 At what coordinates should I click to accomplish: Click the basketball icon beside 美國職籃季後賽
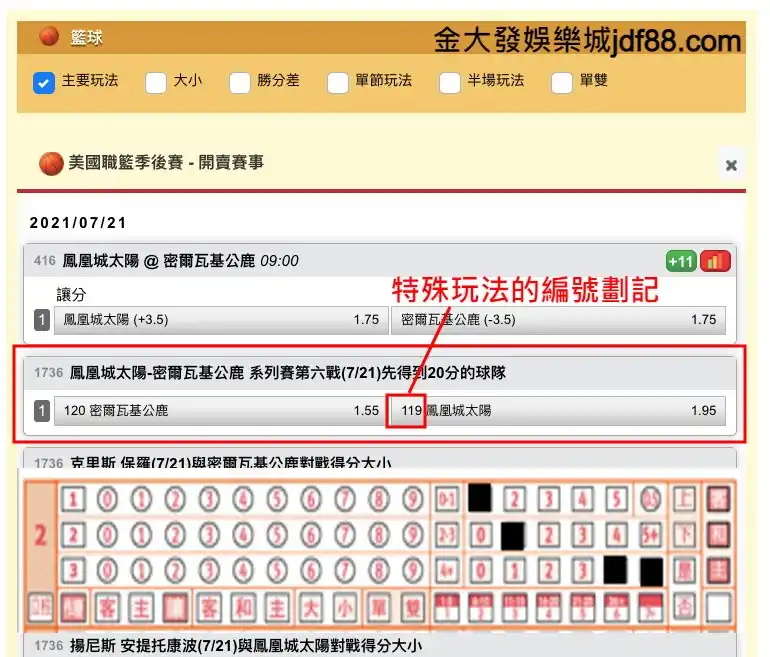click(51, 163)
